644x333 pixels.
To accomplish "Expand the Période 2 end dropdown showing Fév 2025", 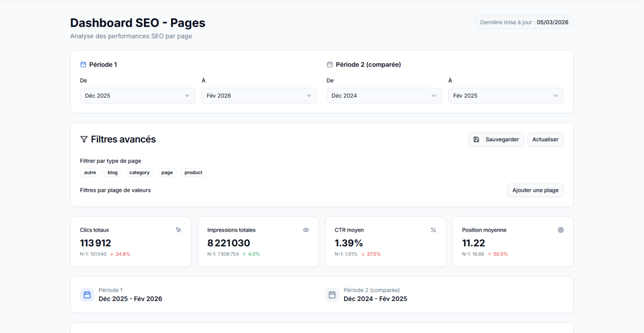I will [506, 96].
